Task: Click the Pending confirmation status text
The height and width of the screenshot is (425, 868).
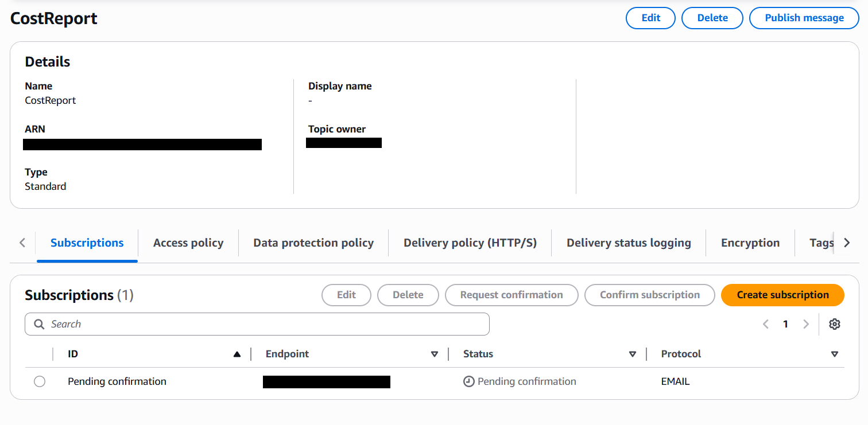Action: 526,381
